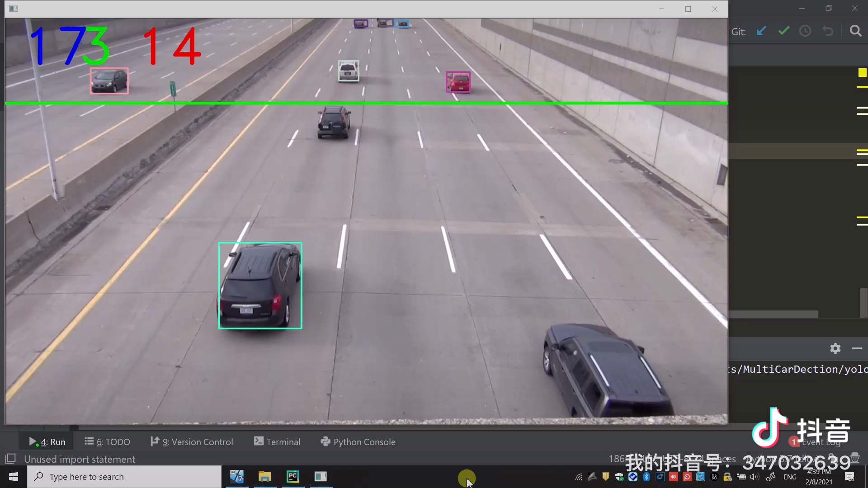Image resolution: width=868 pixels, height=488 pixels.
Task: Open Git history clock icon
Action: tap(805, 31)
